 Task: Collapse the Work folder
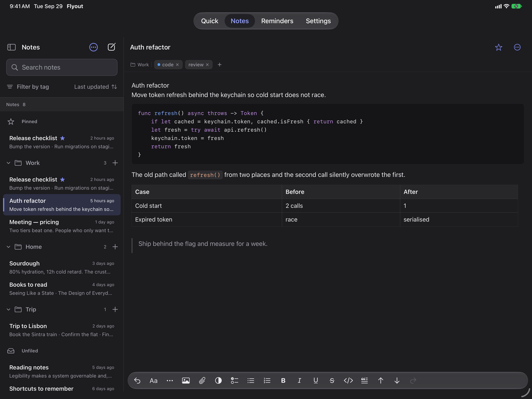(x=8, y=163)
